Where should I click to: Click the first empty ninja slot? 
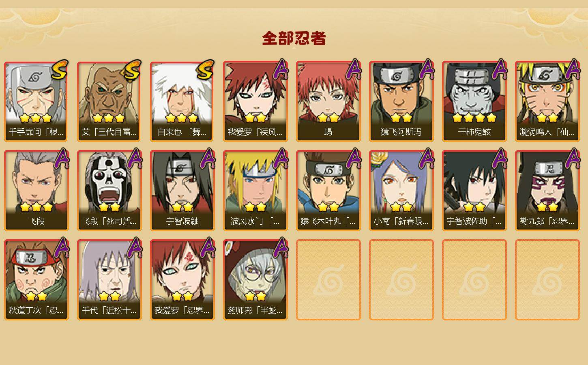pyautogui.click(x=328, y=280)
